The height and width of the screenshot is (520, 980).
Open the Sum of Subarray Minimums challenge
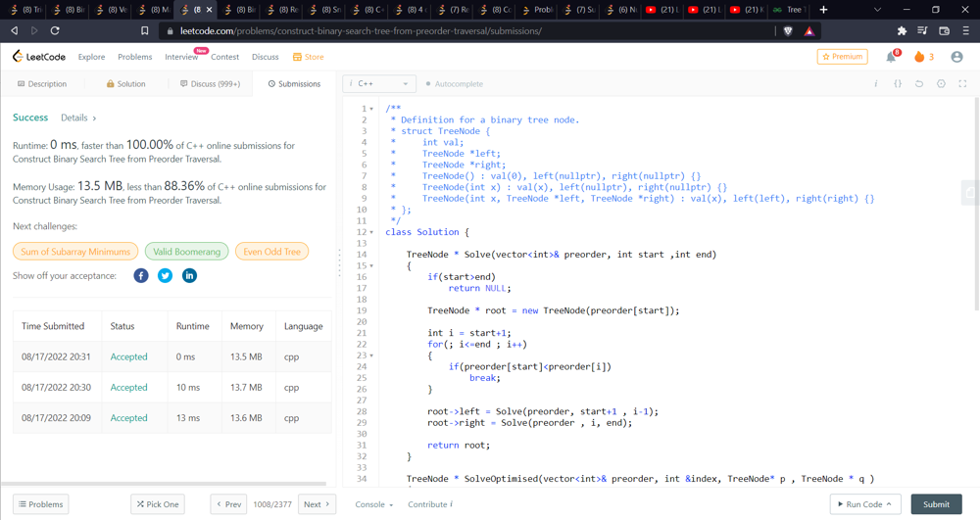tap(75, 252)
